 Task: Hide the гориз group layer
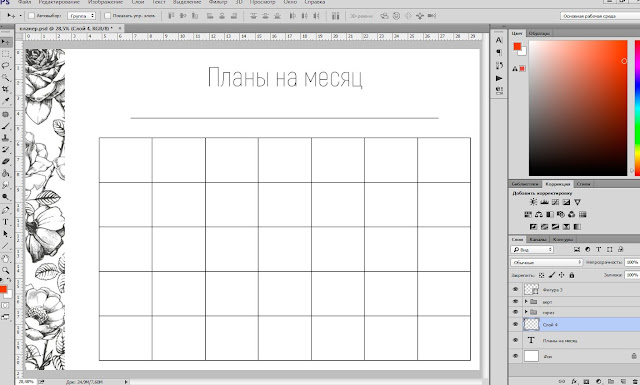[516, 312]
